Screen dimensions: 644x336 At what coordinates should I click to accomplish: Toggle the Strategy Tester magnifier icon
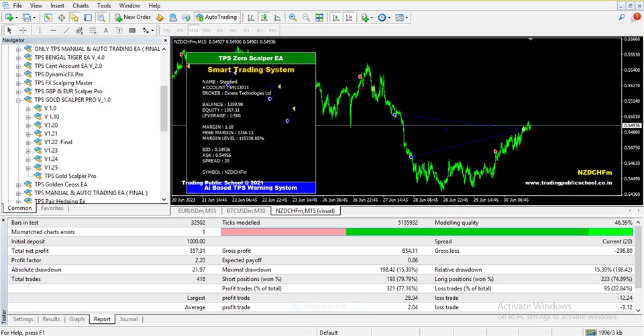(101, 17)
